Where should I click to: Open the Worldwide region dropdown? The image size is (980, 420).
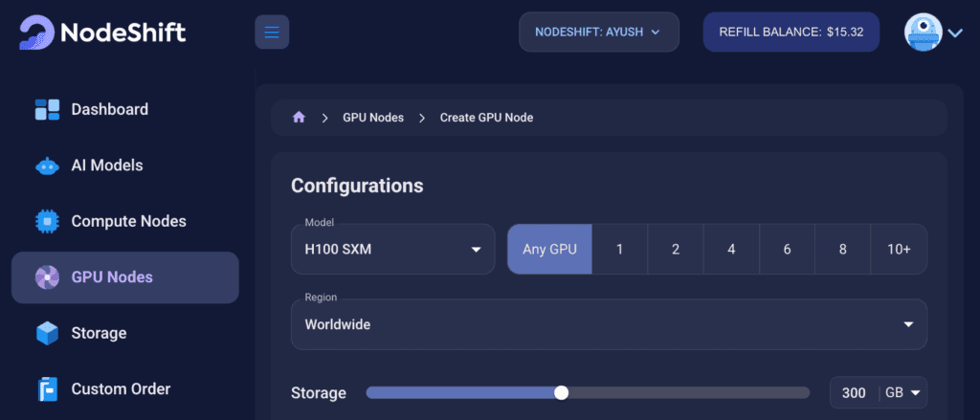610,324
